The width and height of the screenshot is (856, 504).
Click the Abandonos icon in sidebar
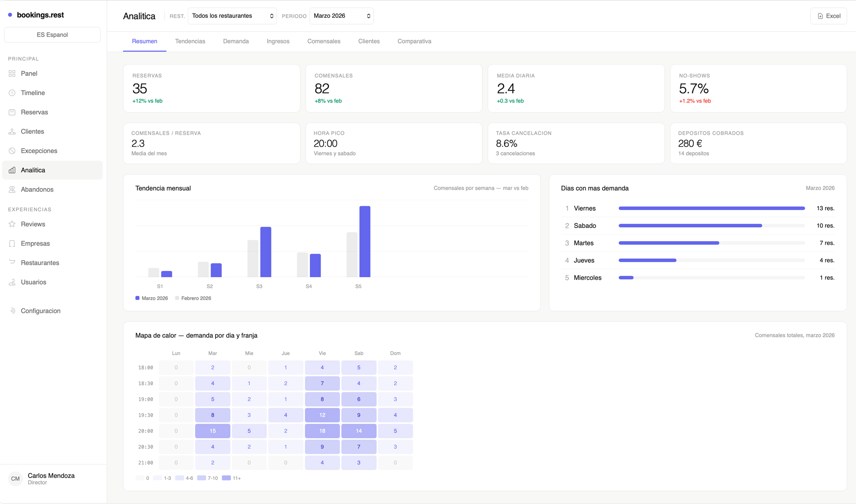(12, 189)
